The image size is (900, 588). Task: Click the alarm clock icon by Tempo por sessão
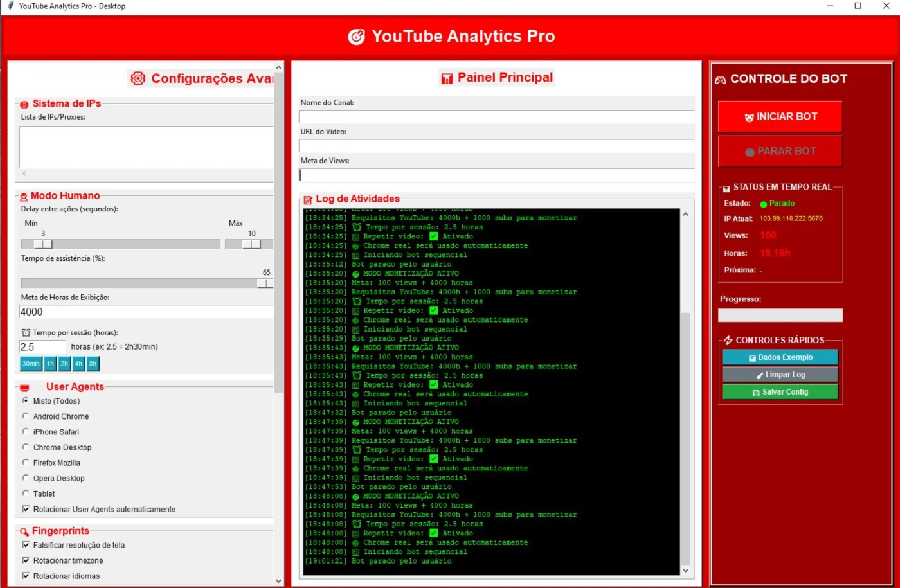[x=26, y=333]
